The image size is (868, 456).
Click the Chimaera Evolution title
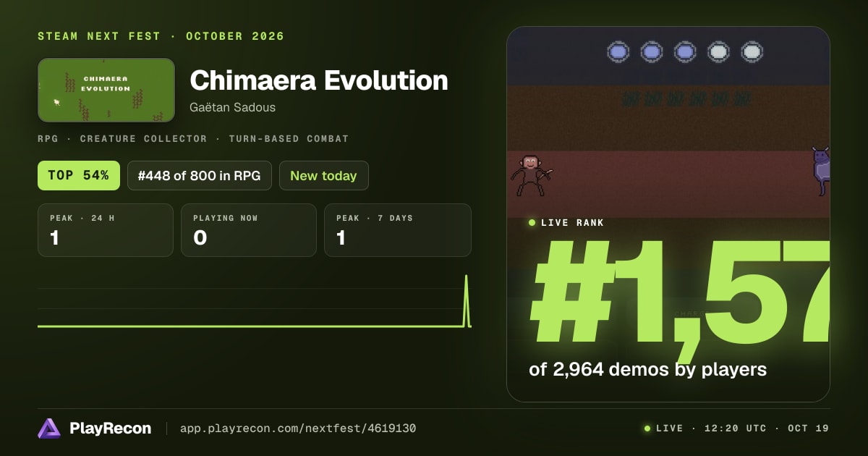point(319,80)
